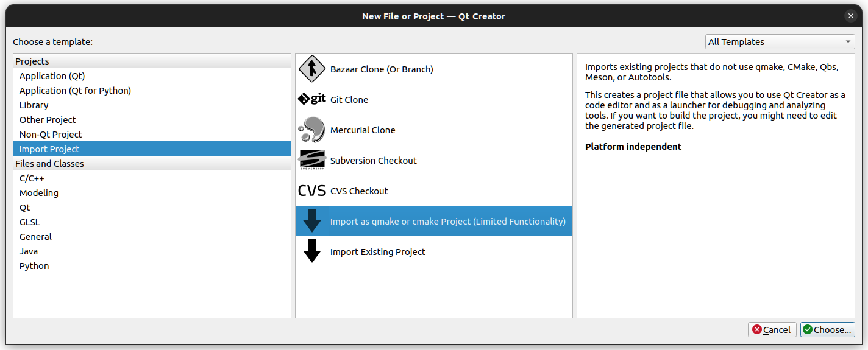Select the Python files category
This screenshot has height=350, width=868.
coord(152,266)
